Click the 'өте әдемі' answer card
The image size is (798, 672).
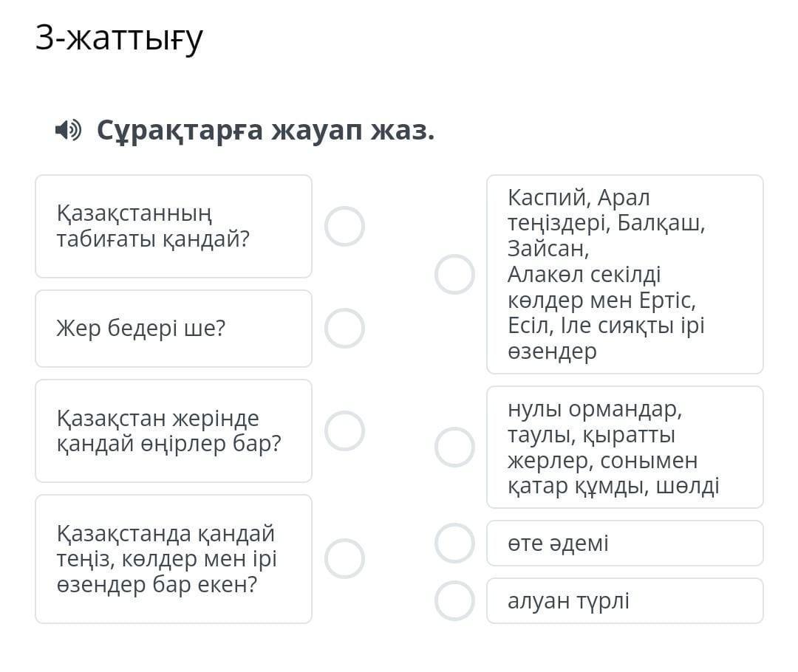pyautogui.click(x=624, y=544)
